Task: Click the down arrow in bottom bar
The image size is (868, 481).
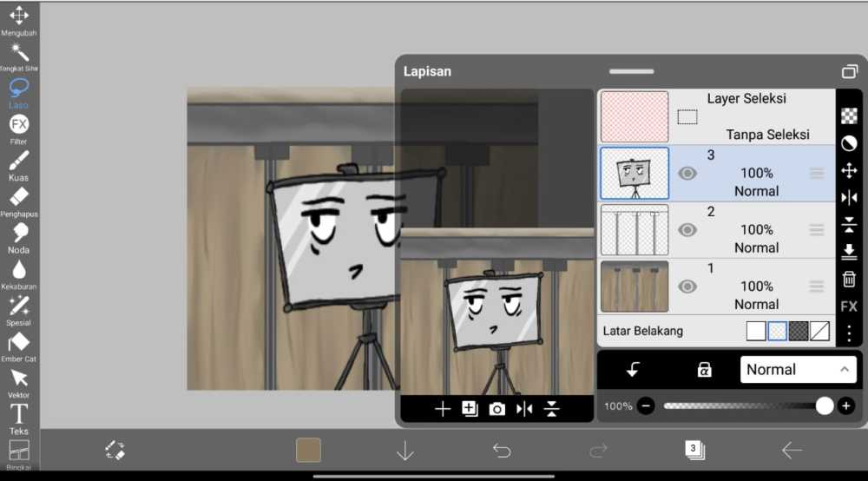Action: click(405, 451)
